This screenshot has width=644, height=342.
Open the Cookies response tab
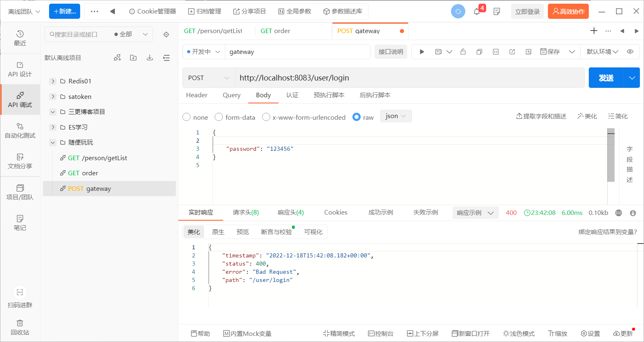336,212
